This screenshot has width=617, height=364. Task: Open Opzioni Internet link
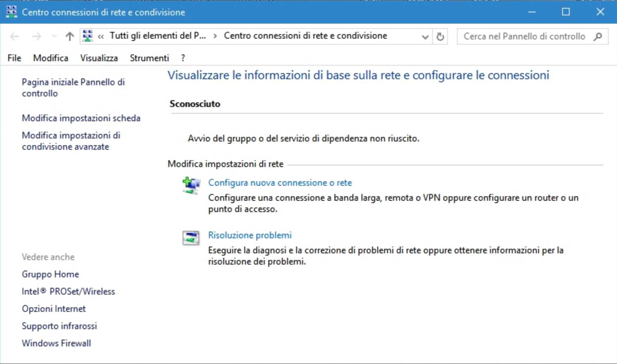coord(54,309)
